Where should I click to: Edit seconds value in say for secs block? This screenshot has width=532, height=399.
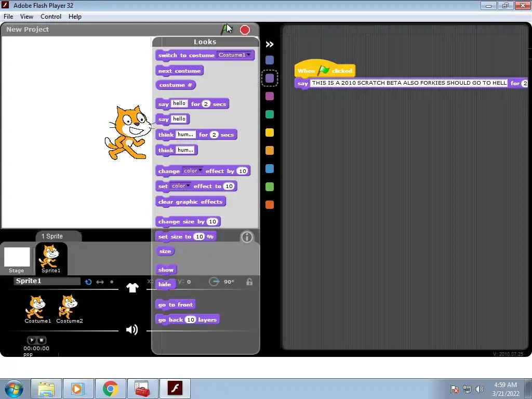pos(206,104)
